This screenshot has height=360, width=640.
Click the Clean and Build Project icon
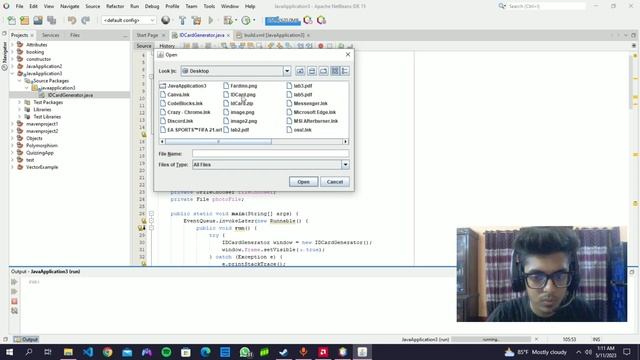[x=196, y=20]
